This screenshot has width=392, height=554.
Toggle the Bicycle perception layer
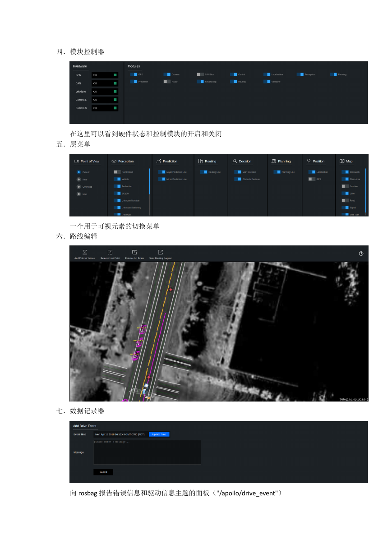point(117,193)
